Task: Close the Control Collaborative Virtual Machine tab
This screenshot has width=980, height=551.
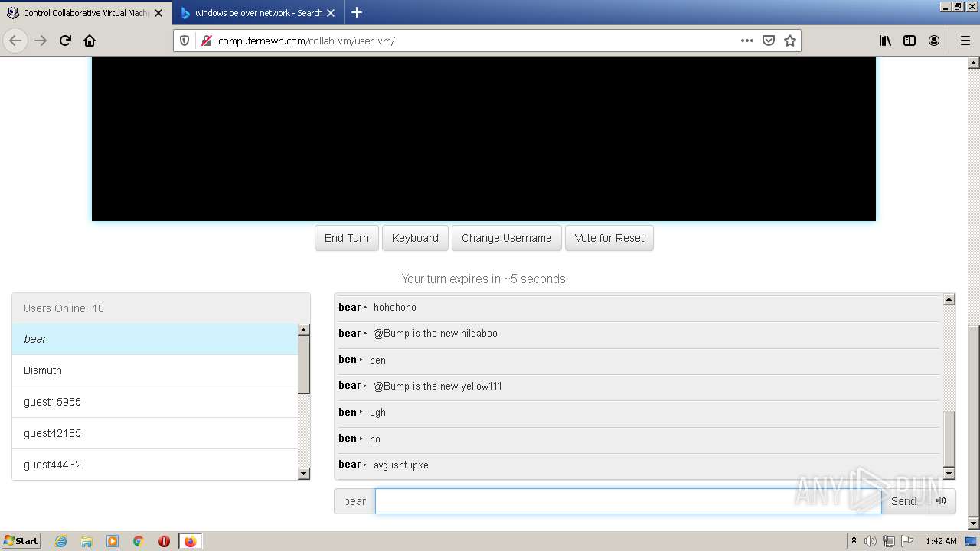Action: (158, 13)
